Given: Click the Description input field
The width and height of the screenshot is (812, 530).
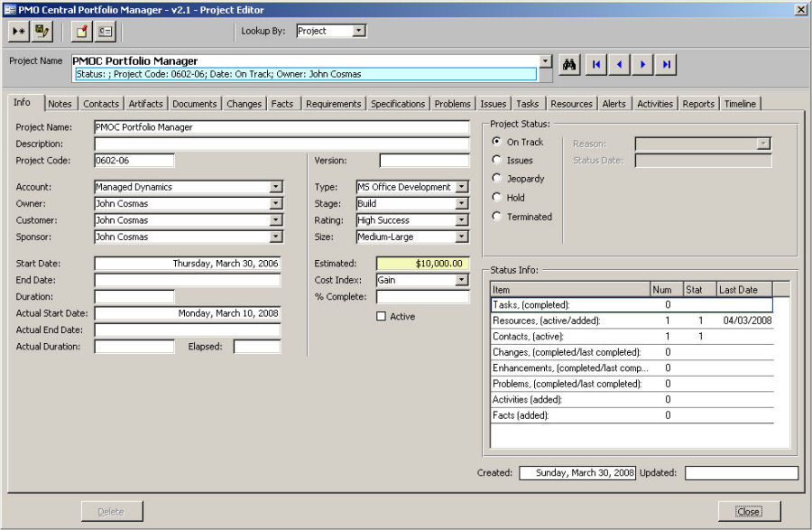Looking at the screenshot, I should [x=281, y=144].
